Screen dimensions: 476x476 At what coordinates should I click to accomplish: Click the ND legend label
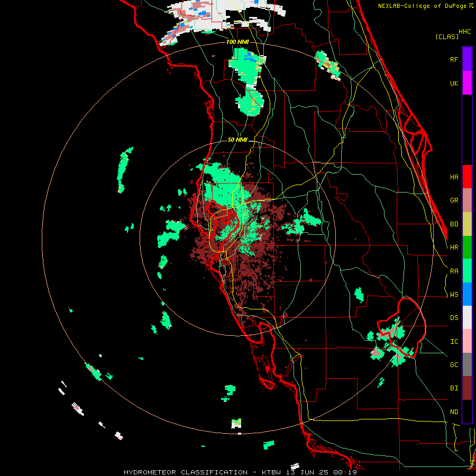click(454, 412)
